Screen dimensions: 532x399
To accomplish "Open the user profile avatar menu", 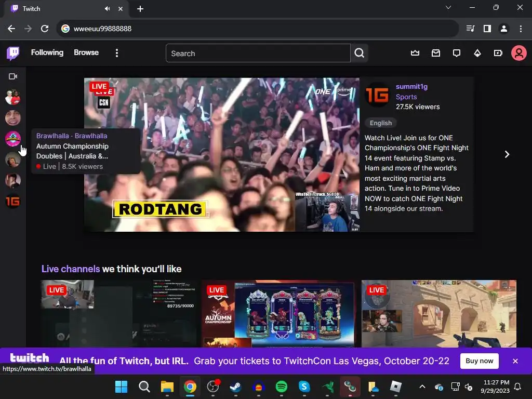I will click(519, 54).
